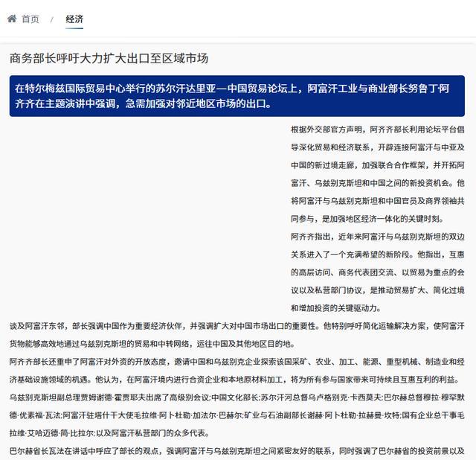This screenshot has width=476, height=460.
Task: Click the line starting 乌兹别克斯坦副总理
Action: pyautogui.click(x=237, y=397)
